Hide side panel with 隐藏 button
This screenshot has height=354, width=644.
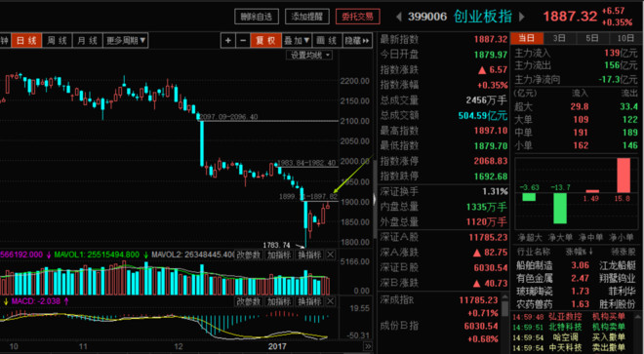click(357, 41)
